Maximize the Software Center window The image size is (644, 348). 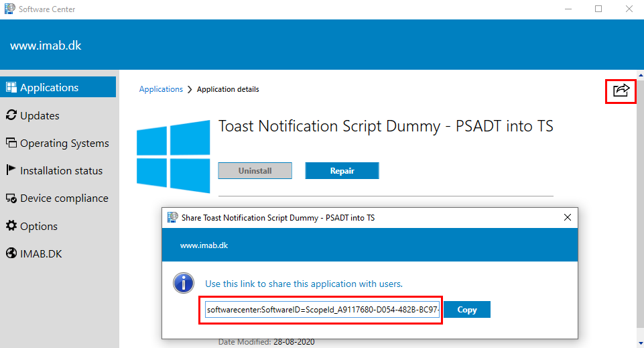pyautogui.click(x=598, y=9)
